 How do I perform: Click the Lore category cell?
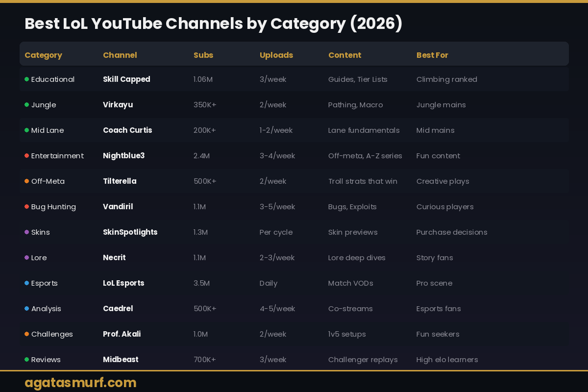tap(36, 258)
